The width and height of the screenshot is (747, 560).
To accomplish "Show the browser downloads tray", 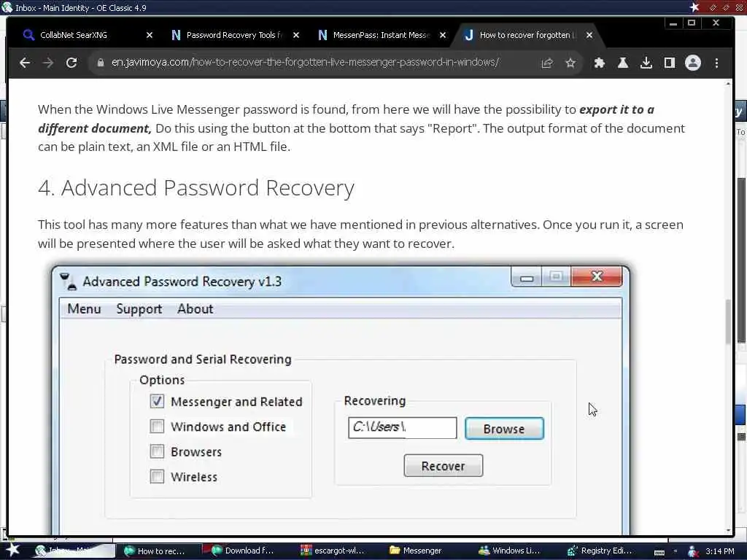I will [x=646, y=63].
